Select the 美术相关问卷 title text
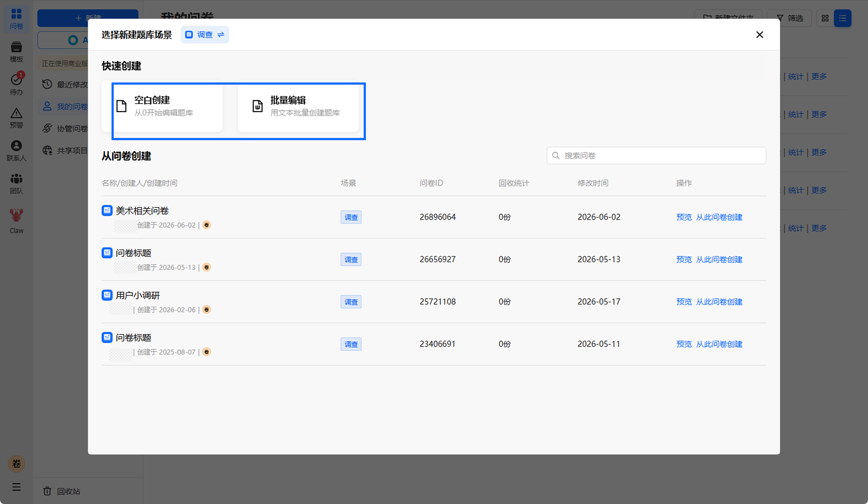This screenshot has width=868, height=504. (x=142, y=211)
